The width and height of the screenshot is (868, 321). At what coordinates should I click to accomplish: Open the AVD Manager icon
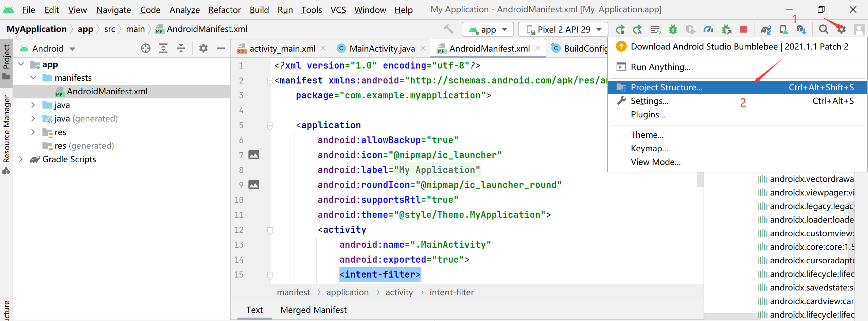(784, 30)
